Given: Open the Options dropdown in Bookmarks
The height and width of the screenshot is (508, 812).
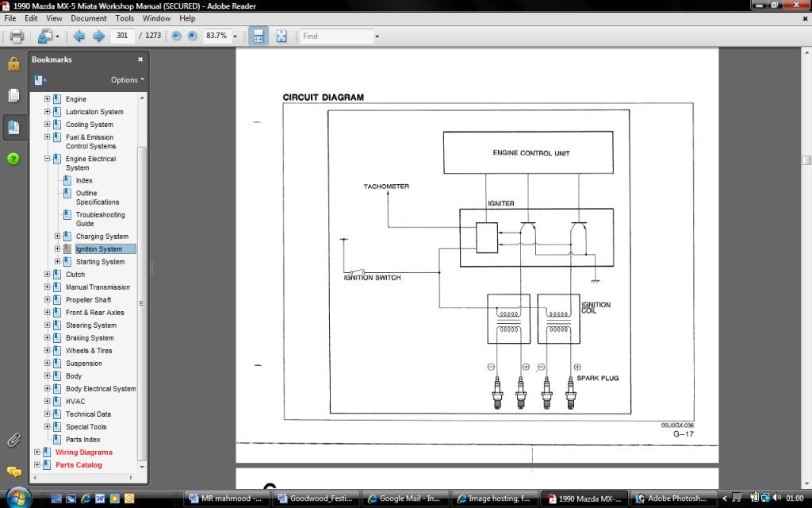Looking at the screenshot, I should (127, 80).
